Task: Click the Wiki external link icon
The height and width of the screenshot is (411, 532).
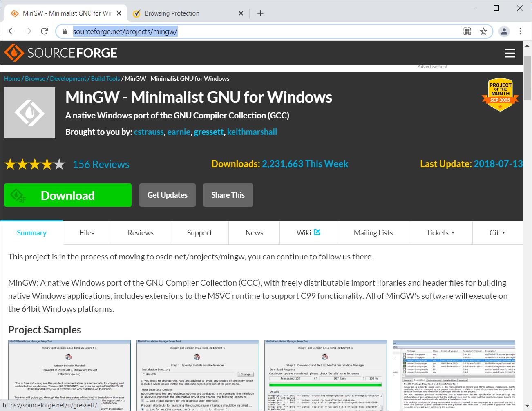Action: coord(317,232)
